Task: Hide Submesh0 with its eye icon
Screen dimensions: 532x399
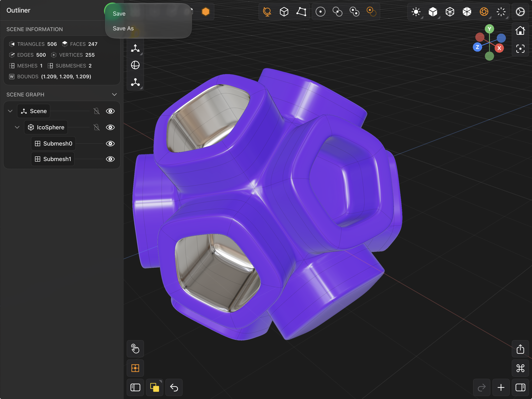Action: click(110, 144)
